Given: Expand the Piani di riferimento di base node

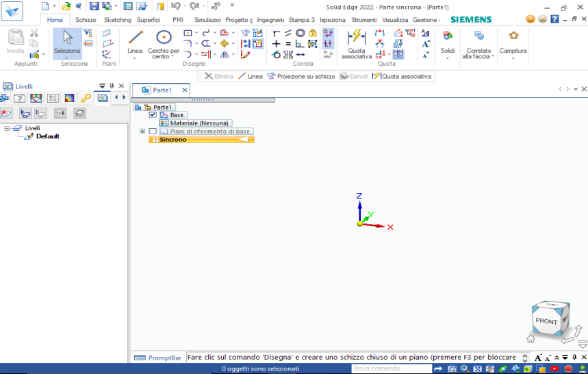Looking at the screenshot, I should click(142, 132).
